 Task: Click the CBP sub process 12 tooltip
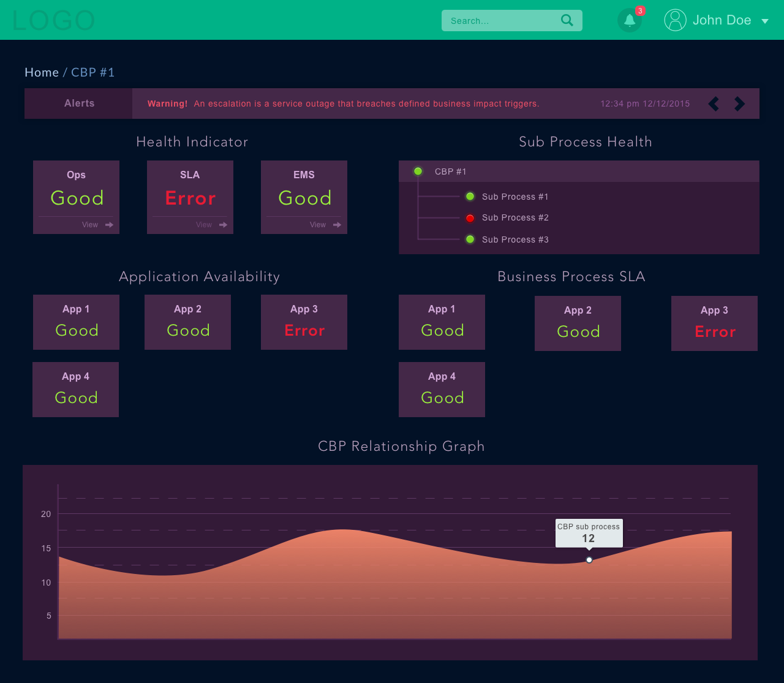[589, 534]
